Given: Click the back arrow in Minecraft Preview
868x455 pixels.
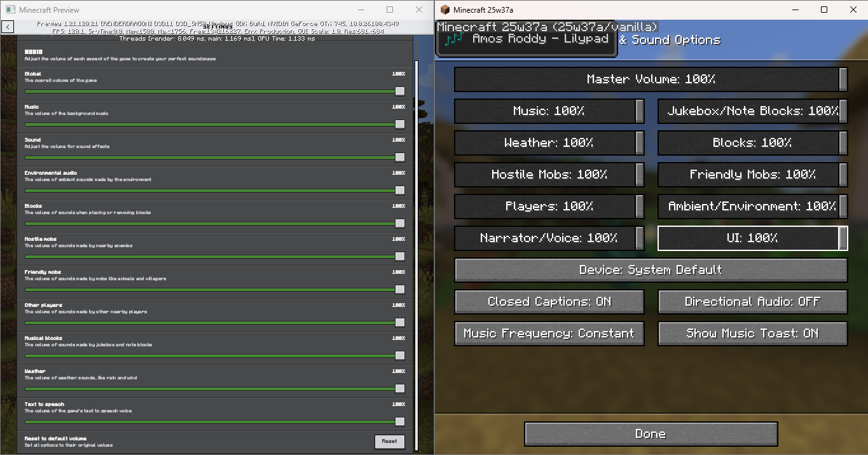Looking at the screenshot, I should 8,27.
